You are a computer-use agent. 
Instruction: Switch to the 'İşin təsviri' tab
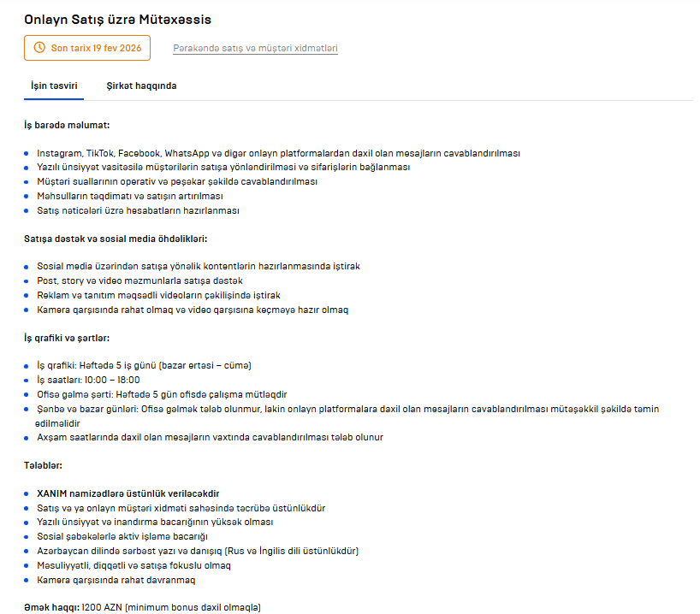pyautogui.click(x=54, y=86)
